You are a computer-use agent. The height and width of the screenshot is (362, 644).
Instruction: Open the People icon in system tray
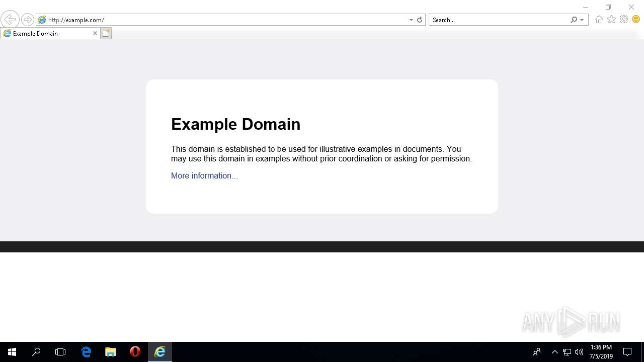point(537,352)
